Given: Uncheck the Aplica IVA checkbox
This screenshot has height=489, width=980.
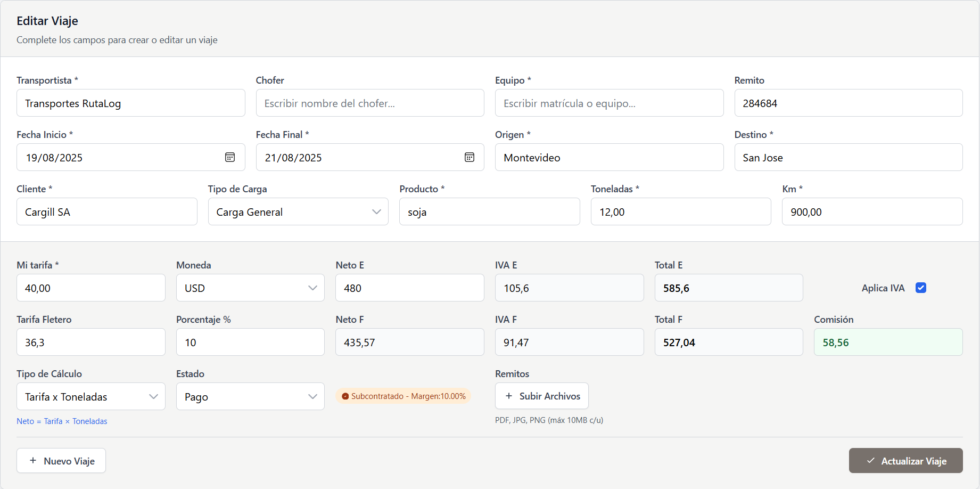Looking at the screenshot, I should (x=921, y=288).
